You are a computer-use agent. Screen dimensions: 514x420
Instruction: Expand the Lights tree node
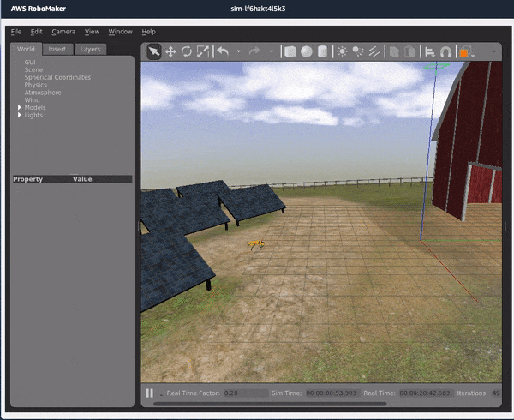tap(20, 115)
